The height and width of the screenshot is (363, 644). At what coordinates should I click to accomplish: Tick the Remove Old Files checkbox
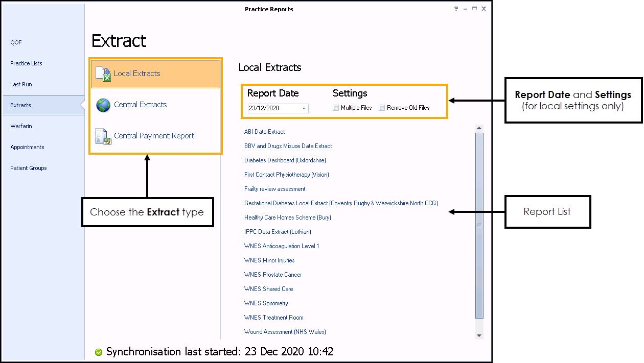pos(382,108)
